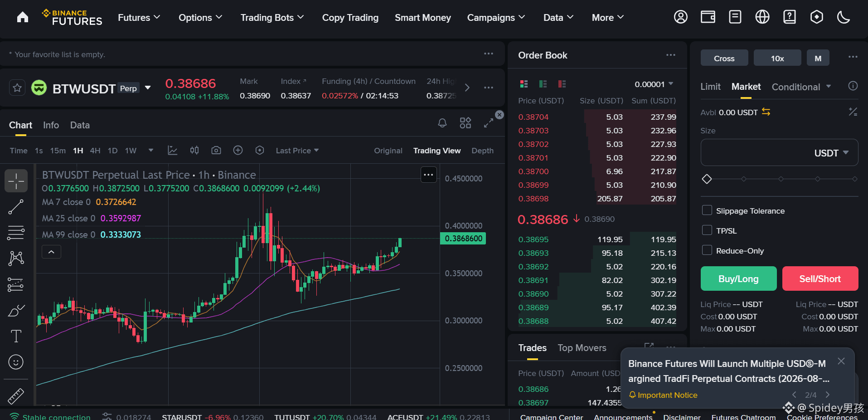Click the Buy/Long button
The width and height of the screenshot is (868, 420).
(738, 278)
